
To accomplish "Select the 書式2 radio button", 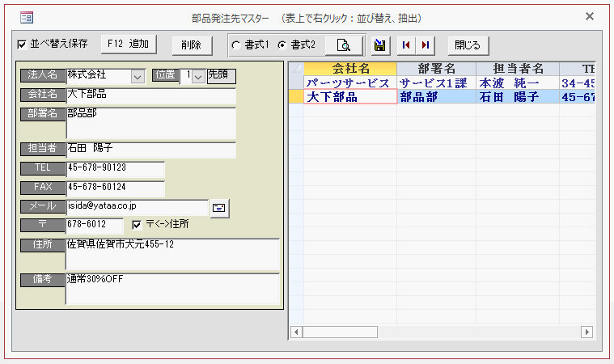I will click(x=282, y=45).
